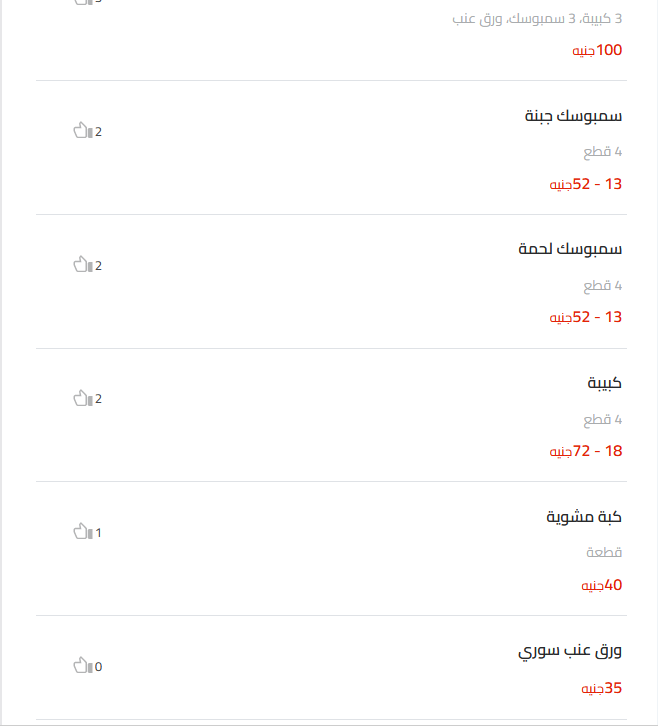
Task: Select the 35 جنيه price
Action: 602,688
